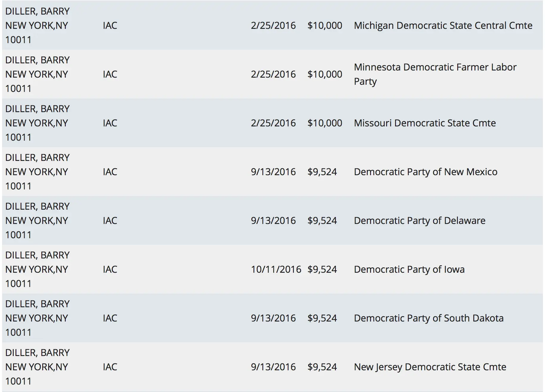Select $9,524 amount in New Jersey row
The width and height of the screenshot is (545, 392).
pos(322,367)
